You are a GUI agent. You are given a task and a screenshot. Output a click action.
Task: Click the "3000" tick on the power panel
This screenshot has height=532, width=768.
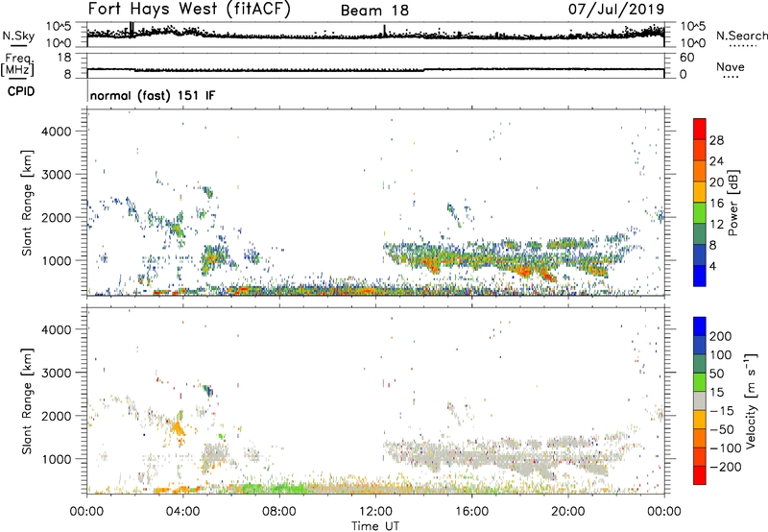pyautogui.click(x=57, y=175)
